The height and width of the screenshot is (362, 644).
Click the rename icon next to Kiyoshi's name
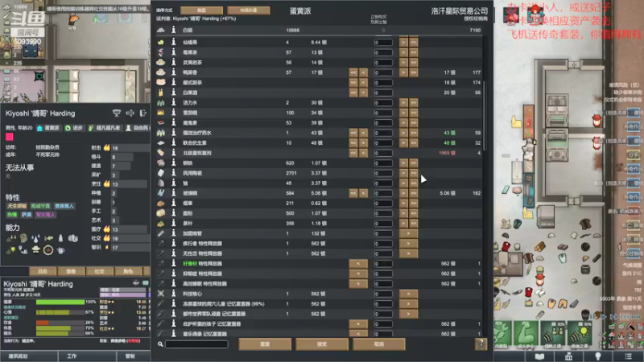(130, 113)
